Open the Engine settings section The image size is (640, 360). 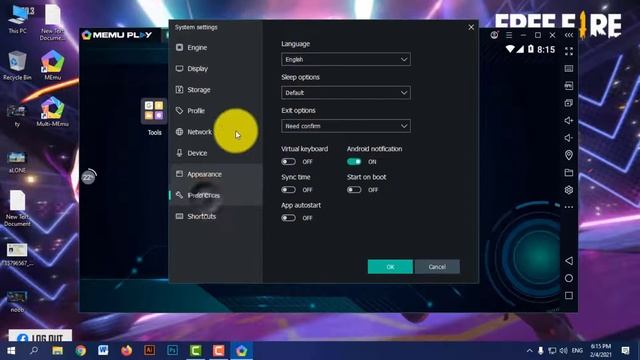click(x=216, y=47)
